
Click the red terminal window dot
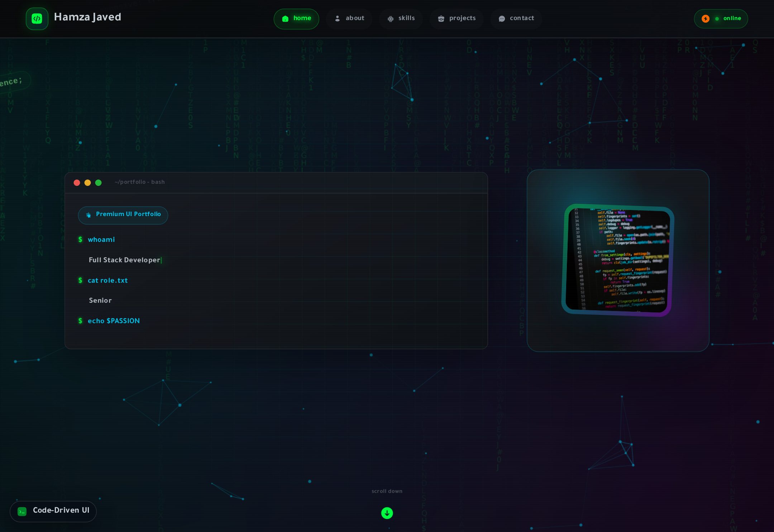[77, 183]
